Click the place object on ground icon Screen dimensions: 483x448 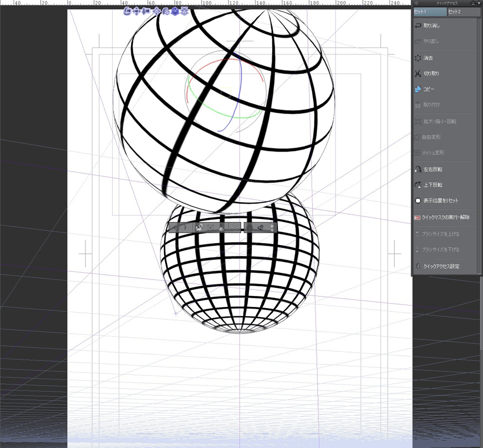221,228
